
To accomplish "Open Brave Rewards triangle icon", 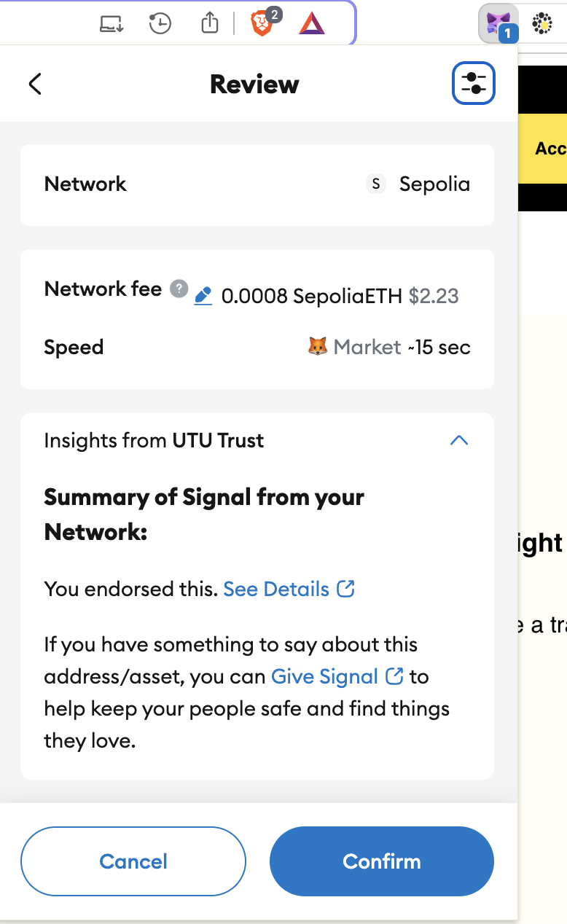I will pos(312,24).
